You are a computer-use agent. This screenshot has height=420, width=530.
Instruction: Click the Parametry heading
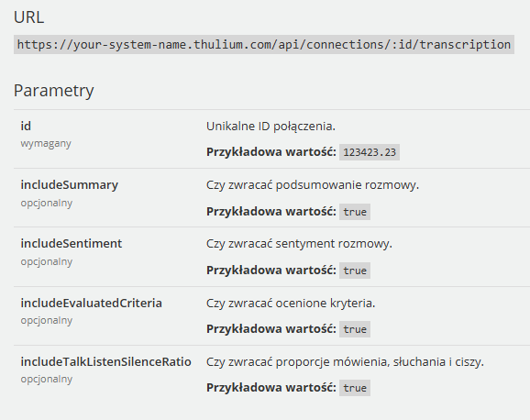(54, 91)
